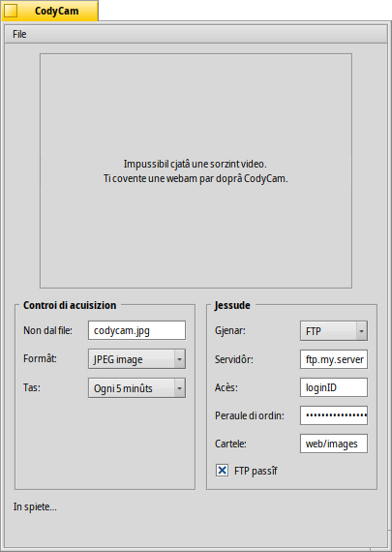The width and height of the screenshot is (392, 552).
Task: Toggle the FTP passîf checkbox
Action: click(x=222, y=471)
